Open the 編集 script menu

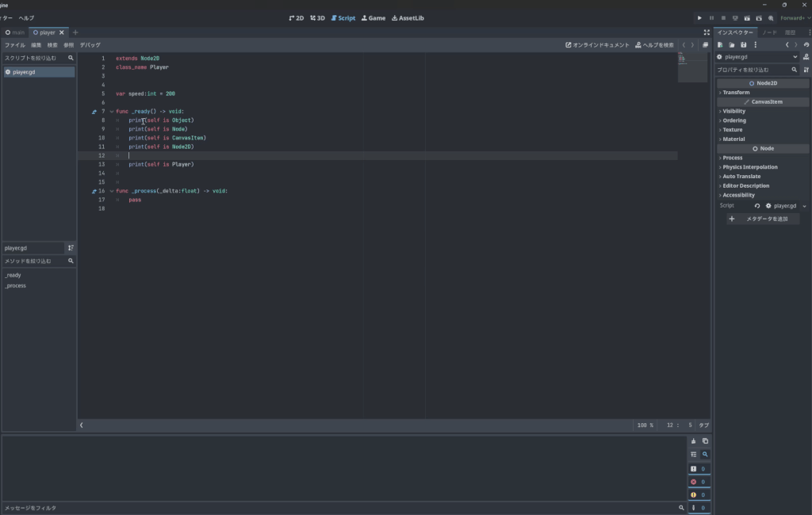36,45
